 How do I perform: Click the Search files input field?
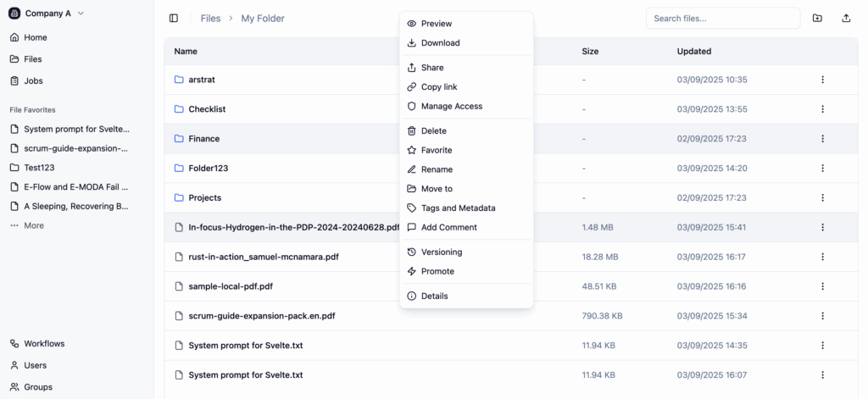click(x=723, y=19)
